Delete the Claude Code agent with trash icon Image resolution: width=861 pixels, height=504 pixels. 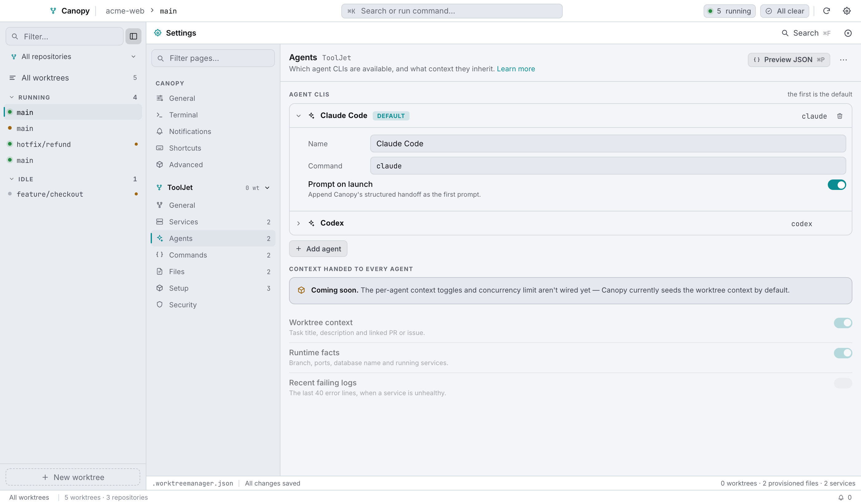point(840,116)
